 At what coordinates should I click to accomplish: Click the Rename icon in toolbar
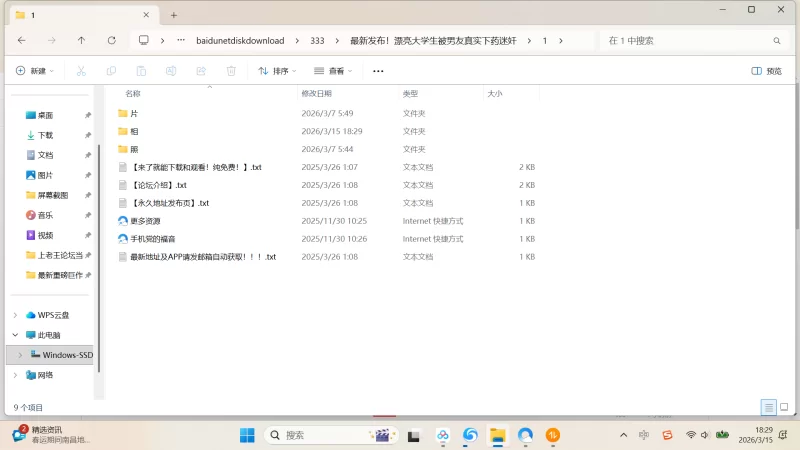171,71
